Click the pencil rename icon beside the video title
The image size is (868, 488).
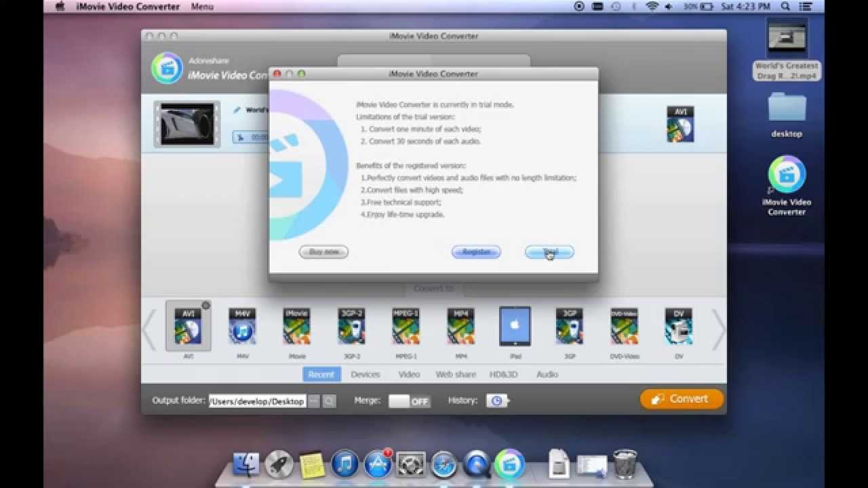[237, 110]
